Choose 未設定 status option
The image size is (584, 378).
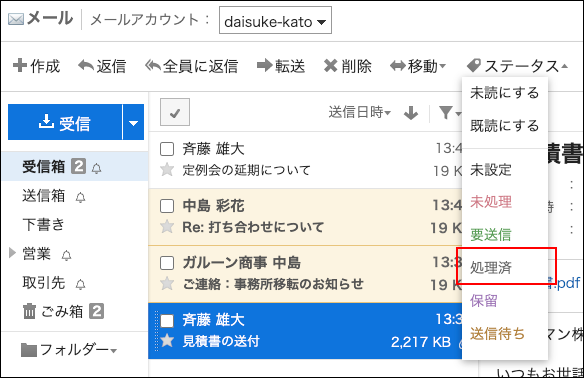click(491, 170)
